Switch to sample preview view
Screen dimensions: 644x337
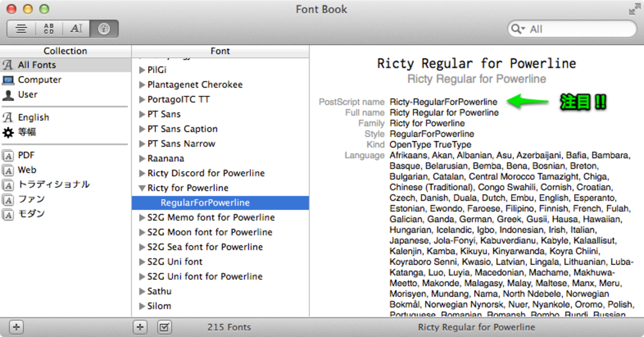21,29
